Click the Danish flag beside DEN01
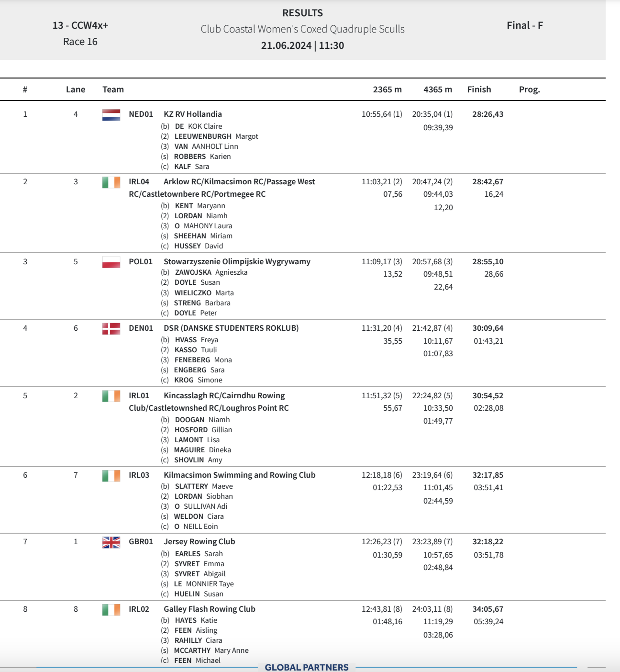 pos(111,329)
